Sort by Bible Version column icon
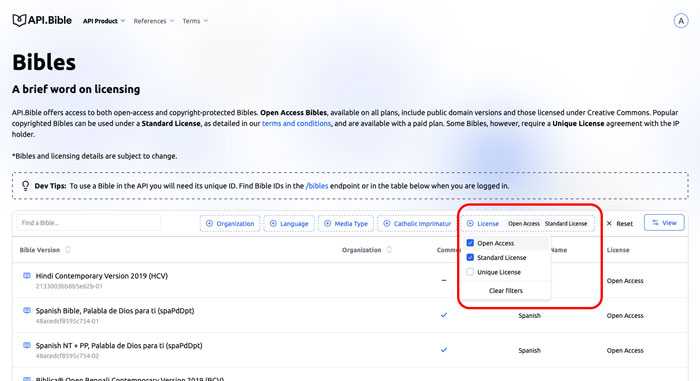 68,250
